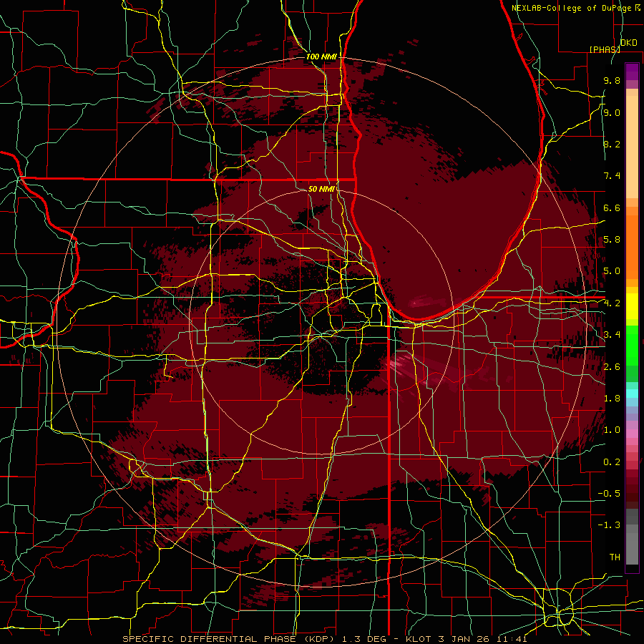Click the [PHAS] units label above color bar
The height and width of the screenshot is (644, 644).
pos(605,49)
